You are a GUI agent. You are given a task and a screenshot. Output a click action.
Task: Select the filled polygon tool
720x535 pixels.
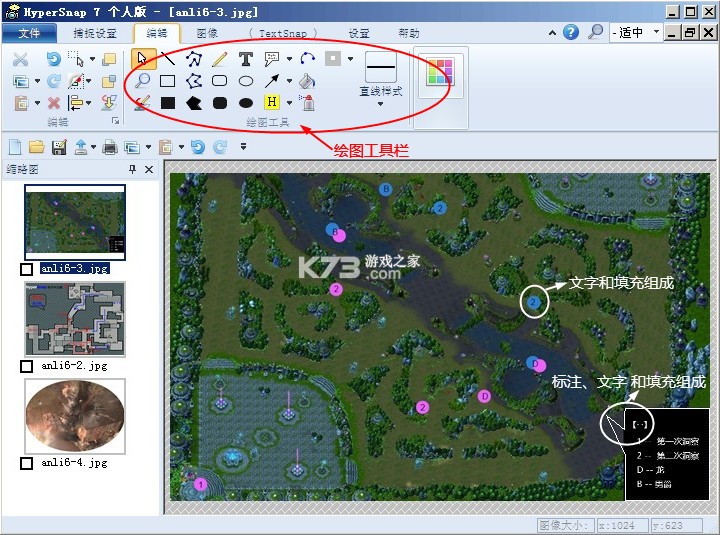pos(194,102)
